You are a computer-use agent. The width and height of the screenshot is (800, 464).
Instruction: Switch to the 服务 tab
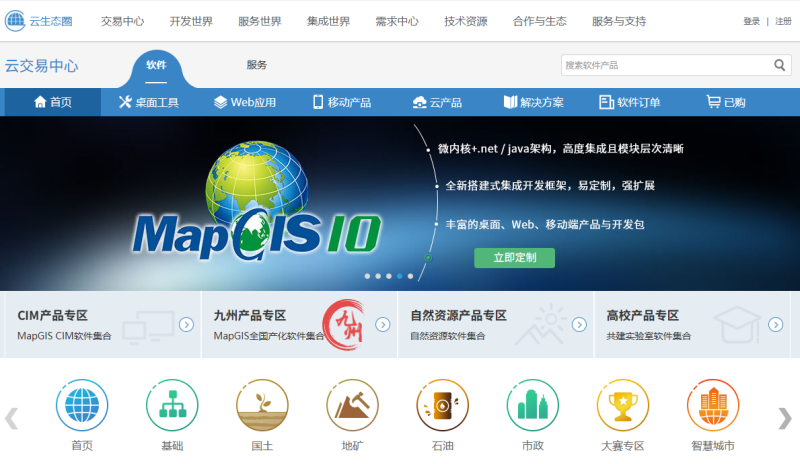point(257,65)
